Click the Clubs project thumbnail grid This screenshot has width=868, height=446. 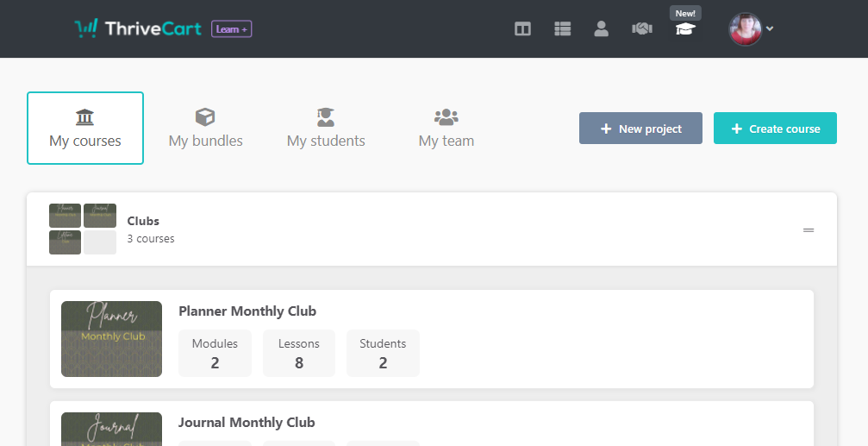point(83,229)
